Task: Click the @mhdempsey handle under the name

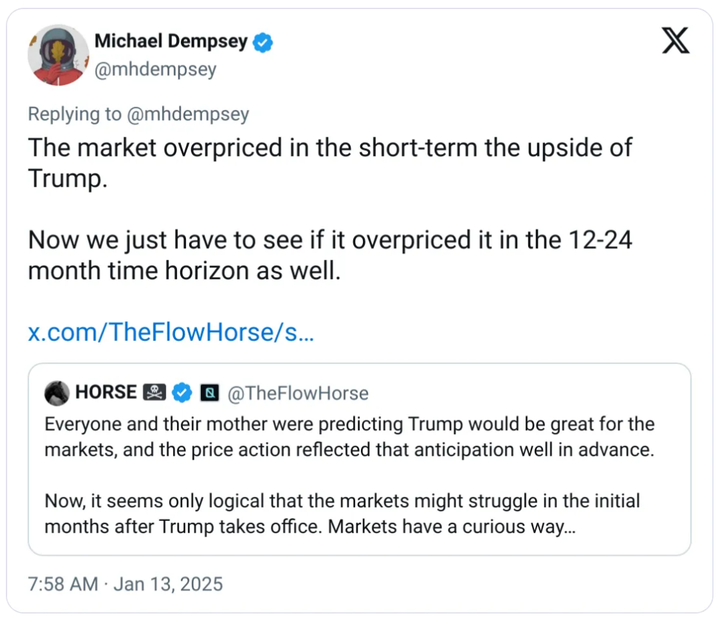Action: pyautogui.click(x=155, y=69)
